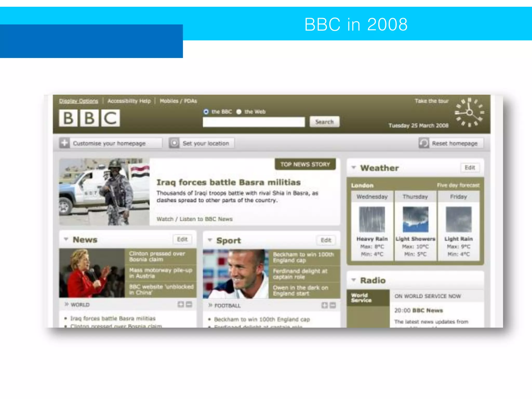This screenshot has width=532, height=399.
Task: Select World Service radio tab
Action: pyautogui.click(x=368, y=298)
